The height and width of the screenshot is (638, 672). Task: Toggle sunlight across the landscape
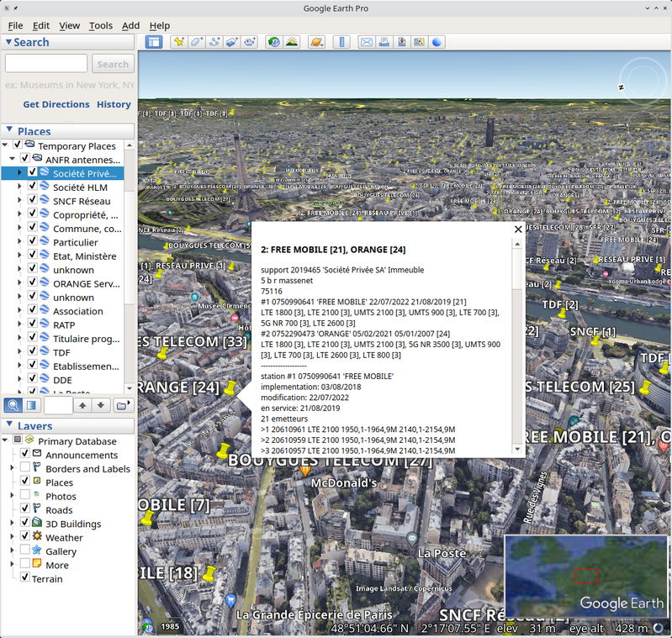pos(292,42)
